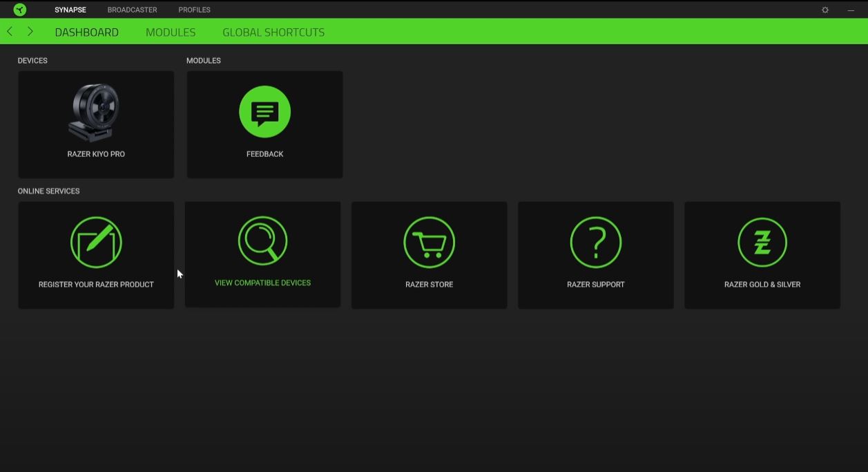This screenshot has height=472, width=868.
Task: Open the Global Shortcuts tab
Action: pyautogui.click(x=273, y=32)
